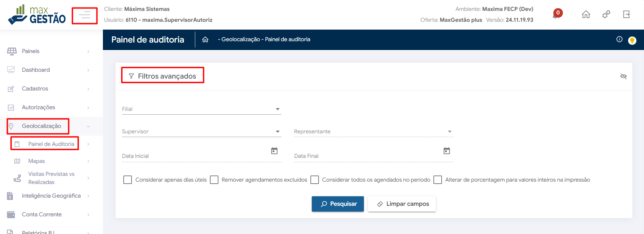Open the Data Inicial calendar picker
Viewport: 644px width, 234px height.
pos(274,151)
